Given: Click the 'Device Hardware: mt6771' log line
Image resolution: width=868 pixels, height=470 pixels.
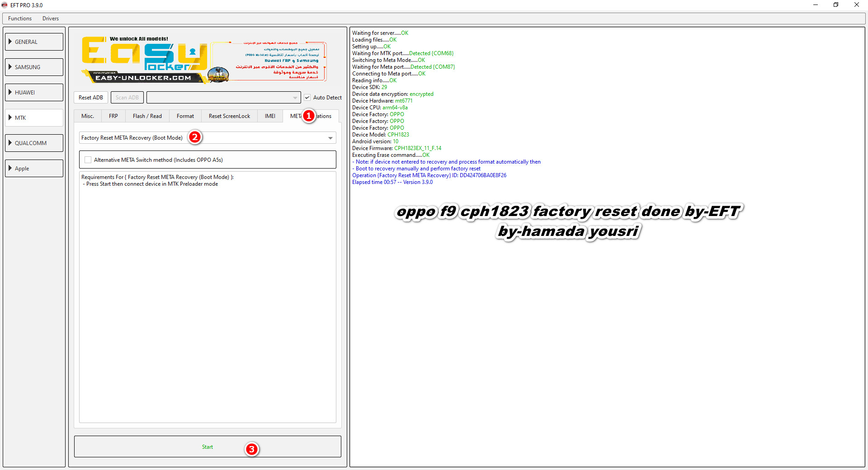Looking at the screenshot, I should (382, 101).
